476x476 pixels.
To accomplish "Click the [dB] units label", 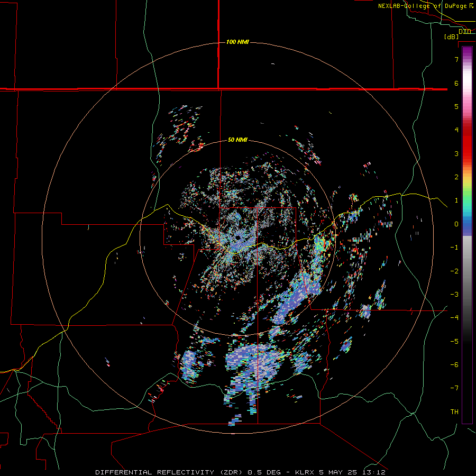I will (x=452, y=36).
